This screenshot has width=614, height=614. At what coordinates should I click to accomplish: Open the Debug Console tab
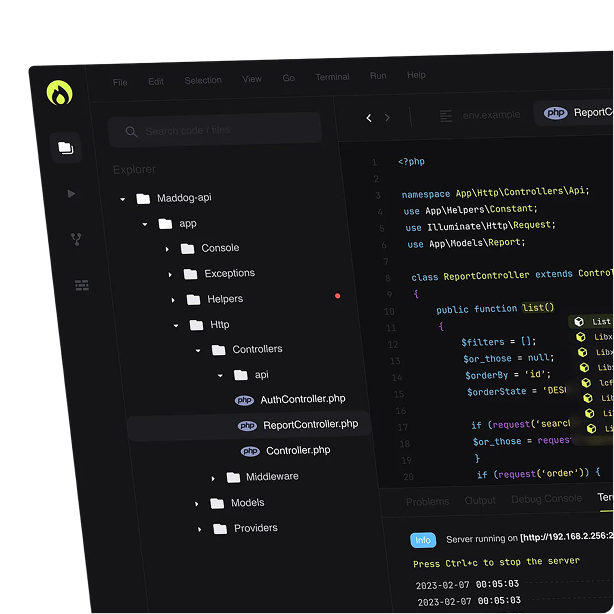tap(546, 499)
